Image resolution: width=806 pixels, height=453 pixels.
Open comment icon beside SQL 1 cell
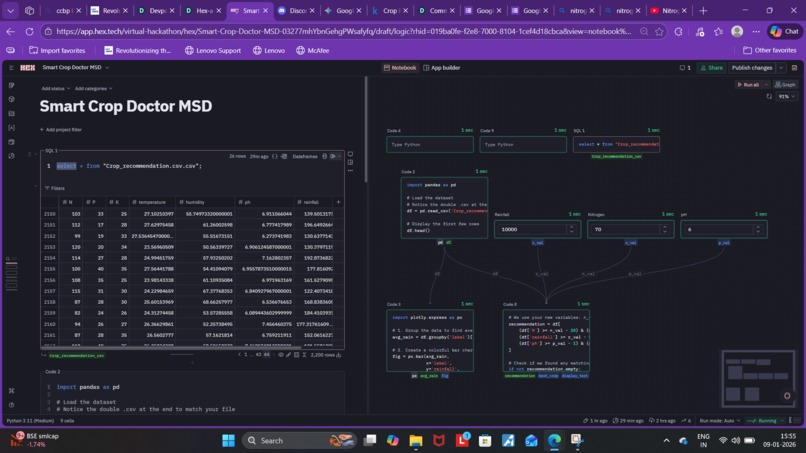pos(350,154)
